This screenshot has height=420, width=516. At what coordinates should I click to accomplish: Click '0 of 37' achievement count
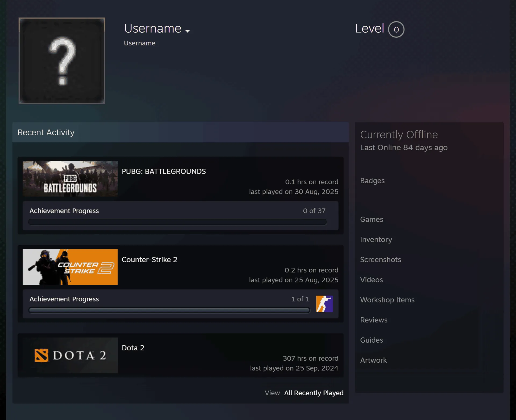314,211
